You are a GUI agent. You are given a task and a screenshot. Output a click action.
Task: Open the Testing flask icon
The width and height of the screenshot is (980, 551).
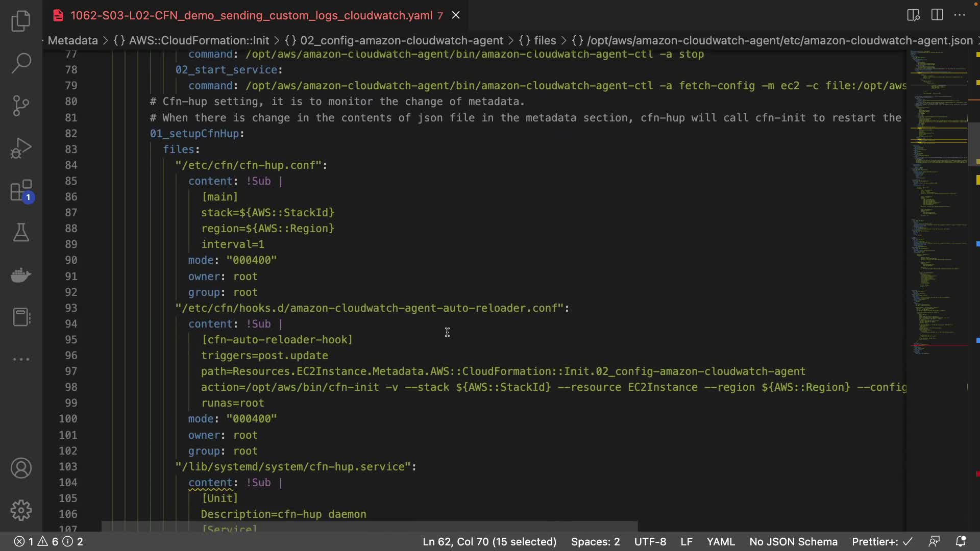click(x=21, y=233)
